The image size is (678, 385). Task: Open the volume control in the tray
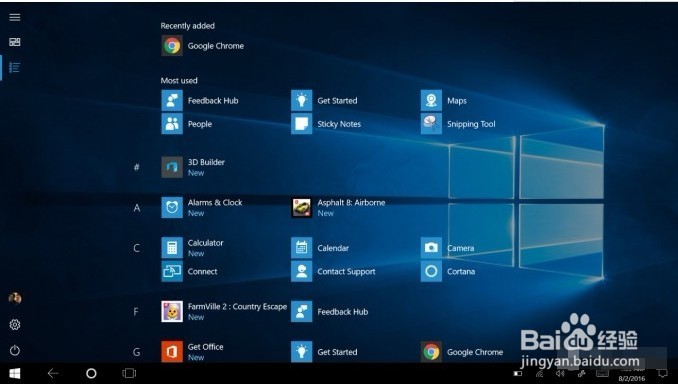560,373
